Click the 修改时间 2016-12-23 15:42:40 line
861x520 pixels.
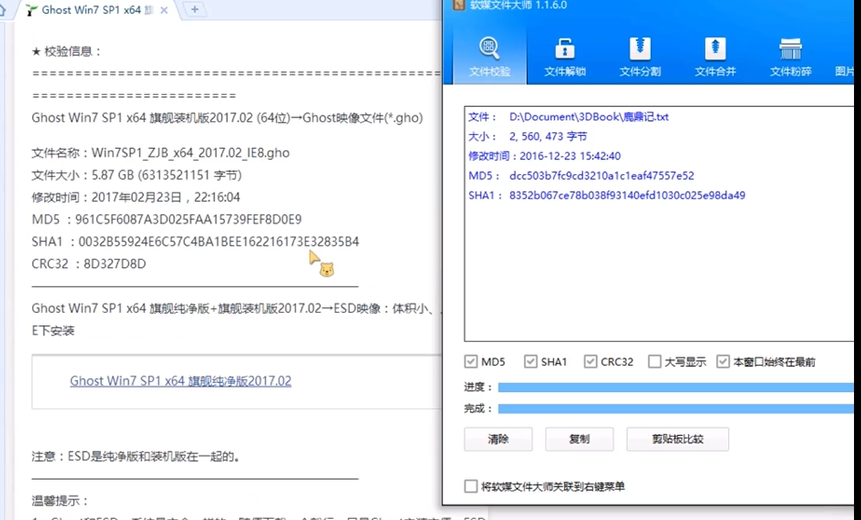545,156
